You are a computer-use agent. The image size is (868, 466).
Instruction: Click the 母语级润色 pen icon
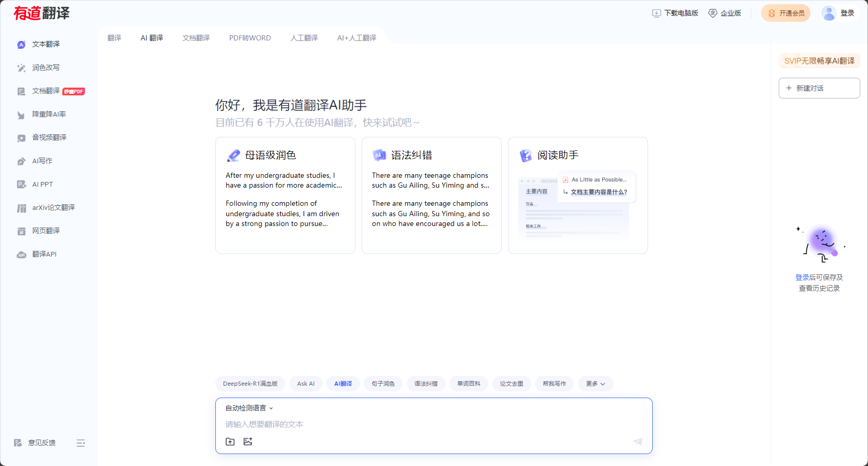coord(234,155)
